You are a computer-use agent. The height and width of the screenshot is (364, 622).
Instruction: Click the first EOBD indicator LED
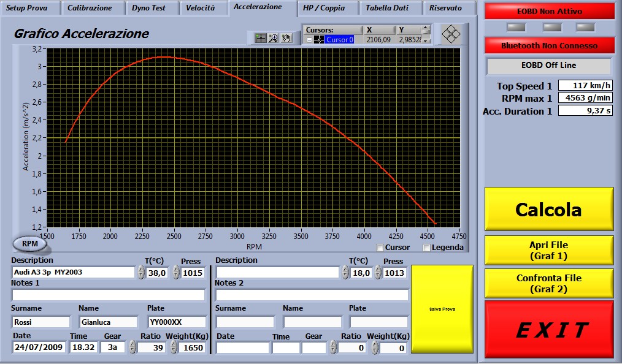pos(516,27)
